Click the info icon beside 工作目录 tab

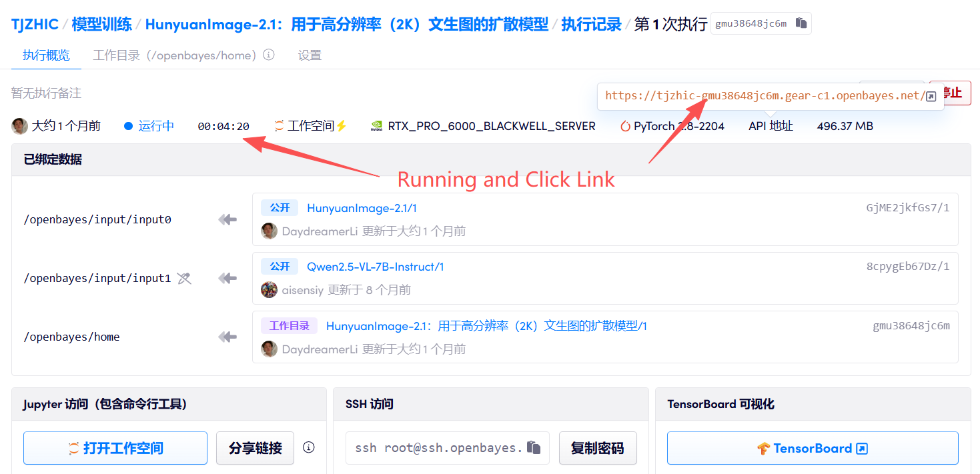pyautogui.click(x=269, y=55)
